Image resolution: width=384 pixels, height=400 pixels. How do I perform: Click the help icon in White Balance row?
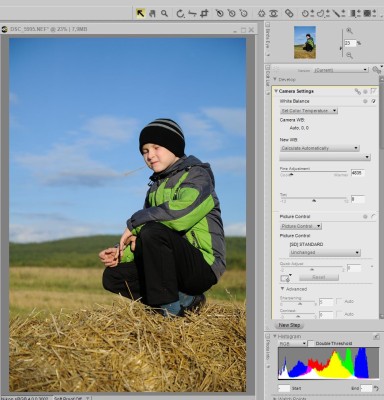pos(373,101)
